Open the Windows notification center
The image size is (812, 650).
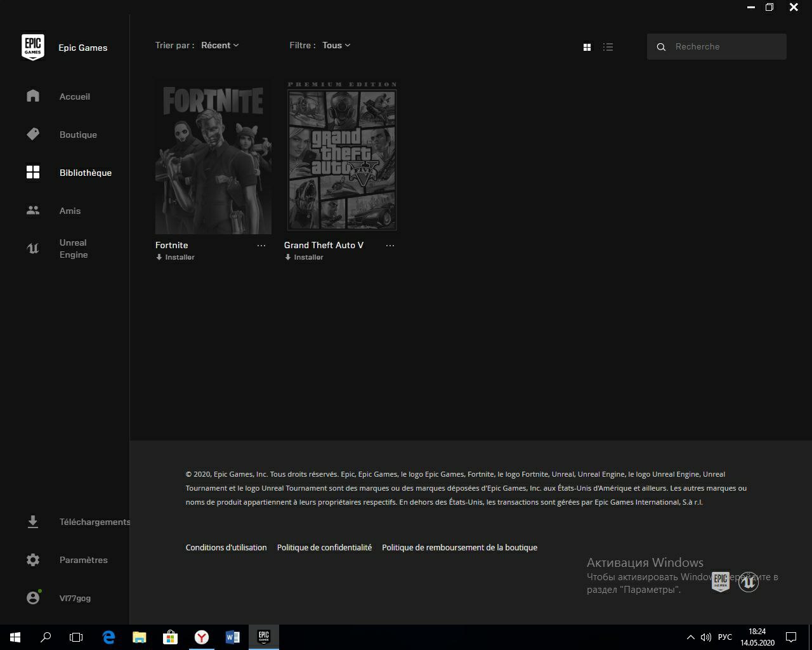coord(791,637)
